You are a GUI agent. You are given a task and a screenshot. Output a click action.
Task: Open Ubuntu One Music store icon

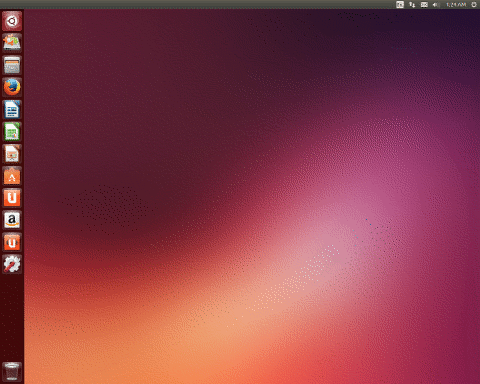[12, 242]
